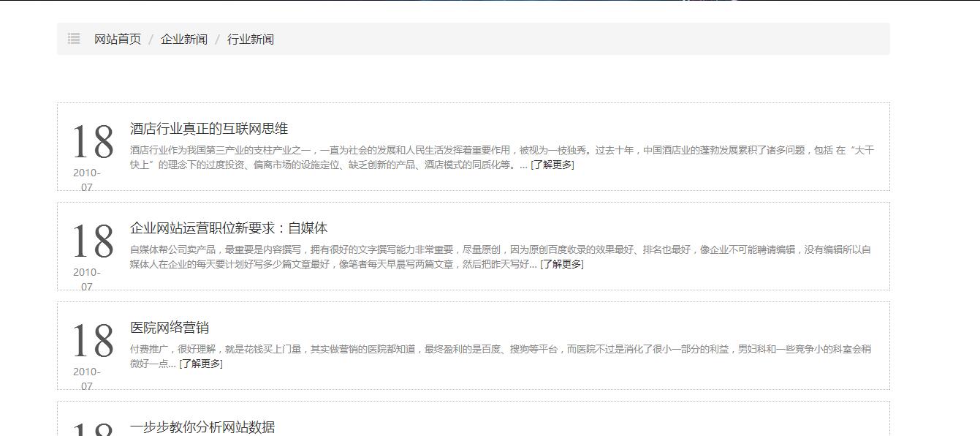980x436 pixels.
Task: Go to 网站首页 in the breadcrumb
Action: pyautogui.click(x=117, y=40)
